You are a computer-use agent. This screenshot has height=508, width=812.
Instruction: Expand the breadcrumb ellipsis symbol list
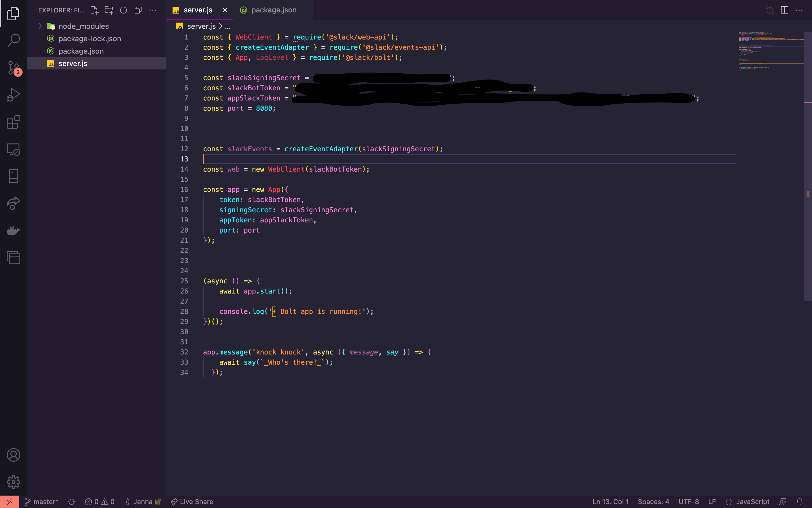click(x=228, y=26)
